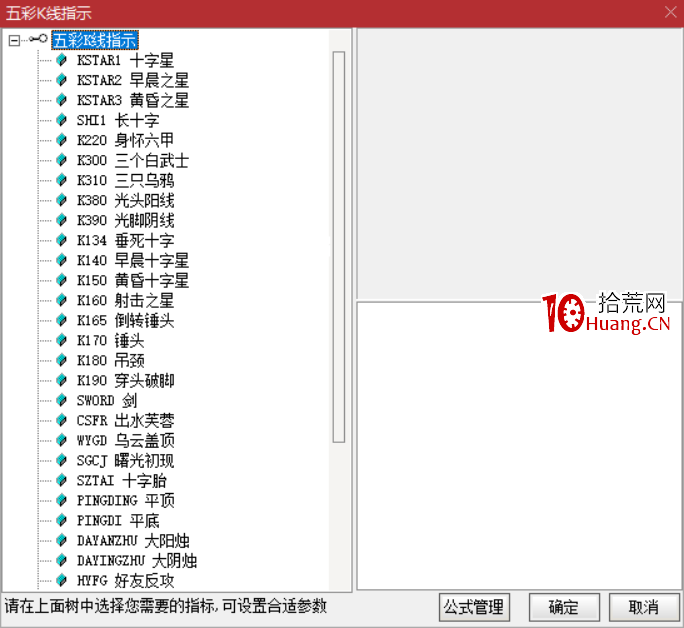This screenshot has width=684, height=628.
Task: Open 公式管理 formula manager
Action: 474,607
